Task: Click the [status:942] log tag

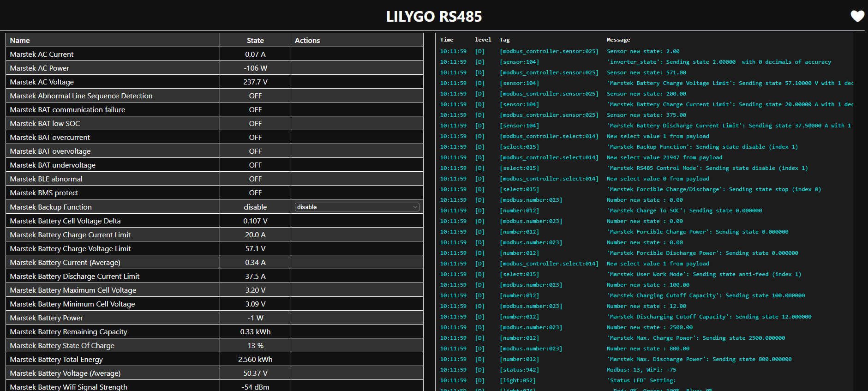Action: (x=519, y=370)
